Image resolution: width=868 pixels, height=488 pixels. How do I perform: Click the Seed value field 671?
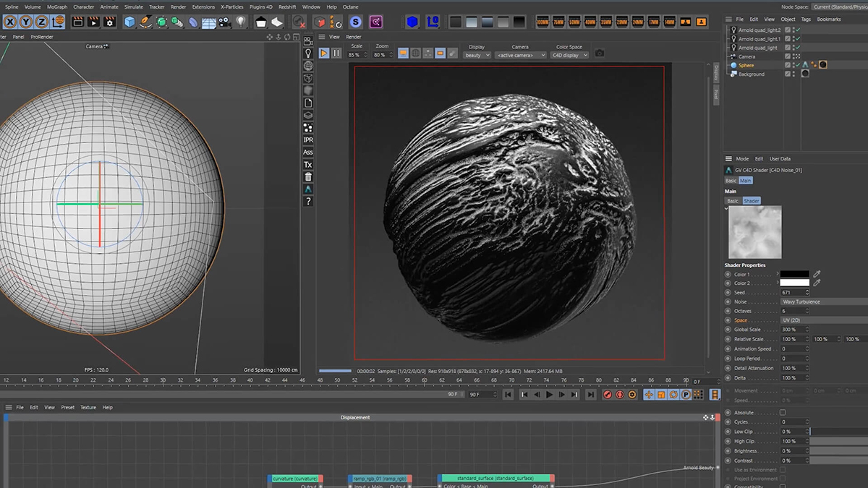[x=794, y=292]
